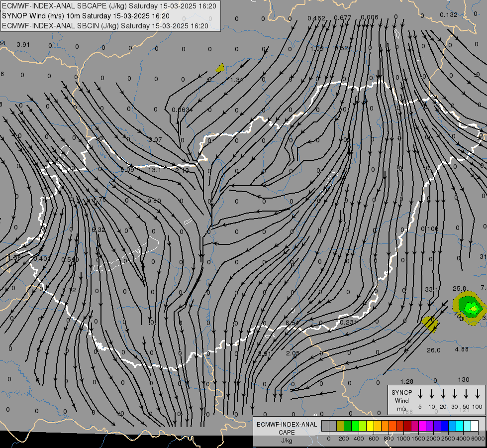Image resolution: width=487 pixels, height=448 pixels.
Task: Click the 600 tick label on CAPE scale
Action: click(x=374, y=439)
